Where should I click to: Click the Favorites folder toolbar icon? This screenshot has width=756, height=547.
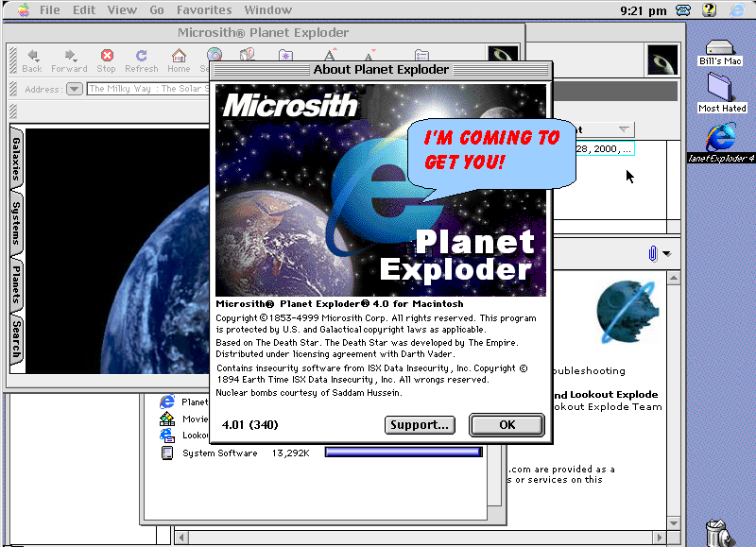[x=285, y=55]
